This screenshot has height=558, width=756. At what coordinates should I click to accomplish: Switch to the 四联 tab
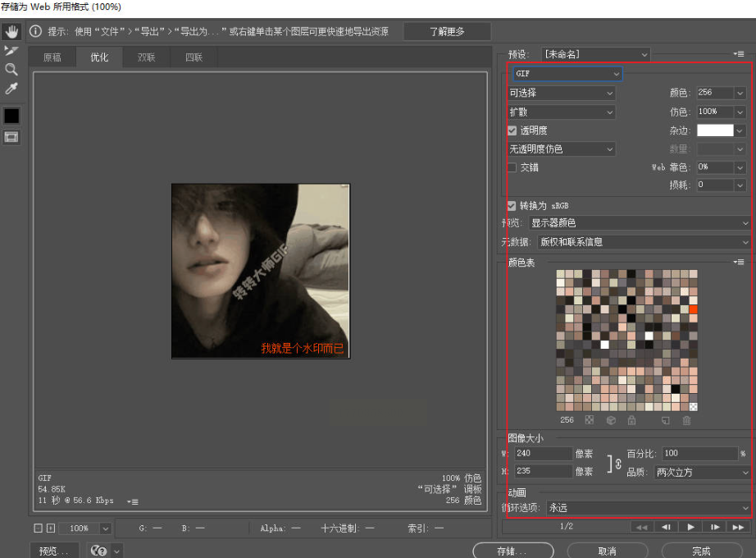(194, 57)
